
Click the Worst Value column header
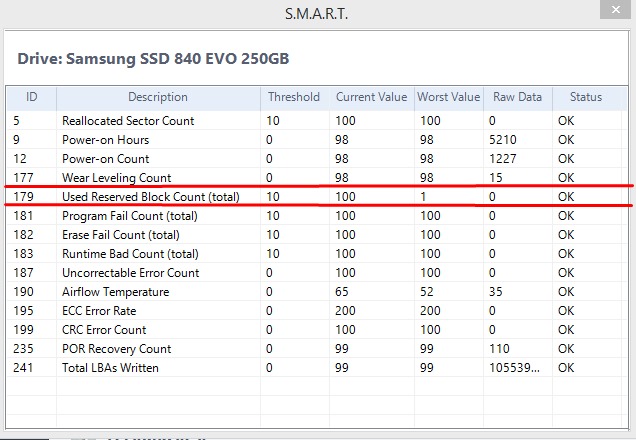(449, 97)
